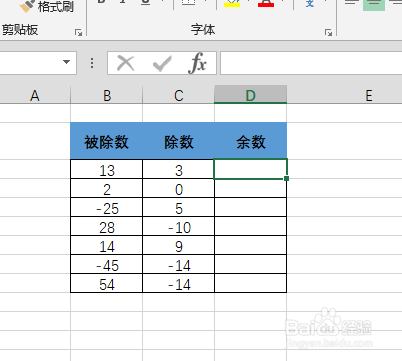Select the 被除数 header cell

tap(107, 141)
